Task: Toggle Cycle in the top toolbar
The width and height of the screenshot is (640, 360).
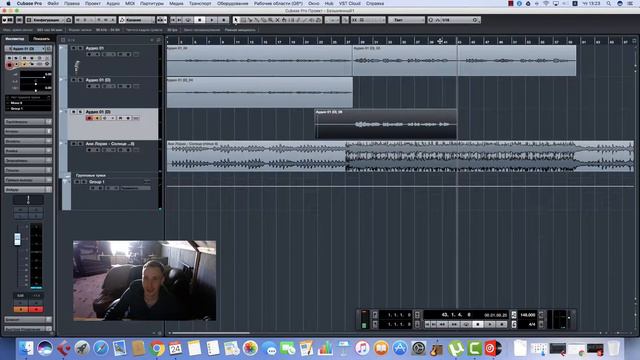Action: point(188,20)
